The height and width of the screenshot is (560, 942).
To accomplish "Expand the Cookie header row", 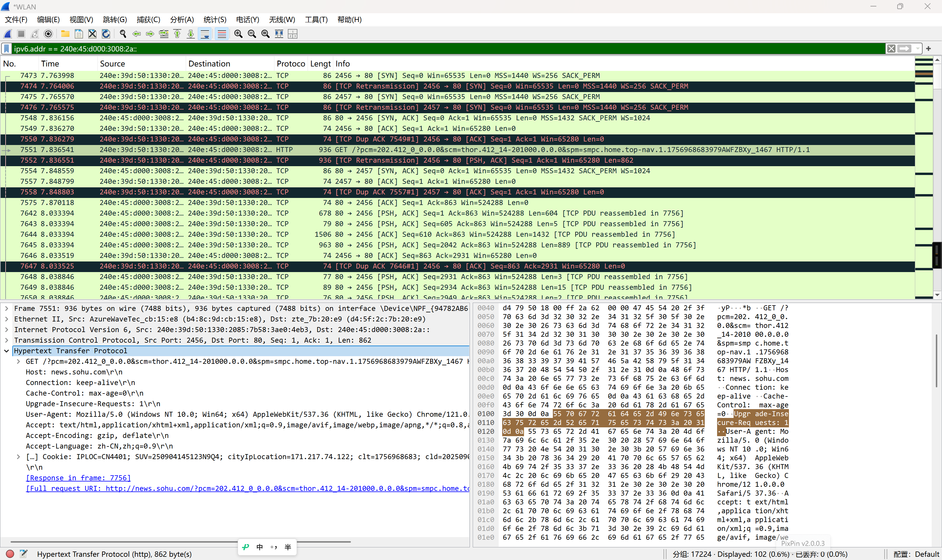I will click(x=18, y=456).
